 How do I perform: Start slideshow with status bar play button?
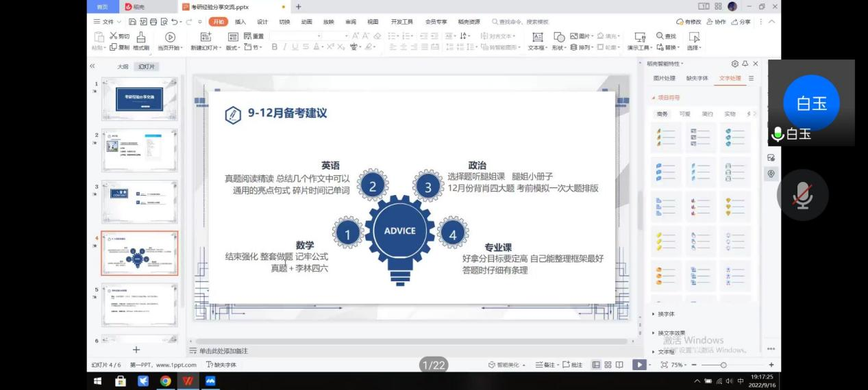click(x=638, y=365)
